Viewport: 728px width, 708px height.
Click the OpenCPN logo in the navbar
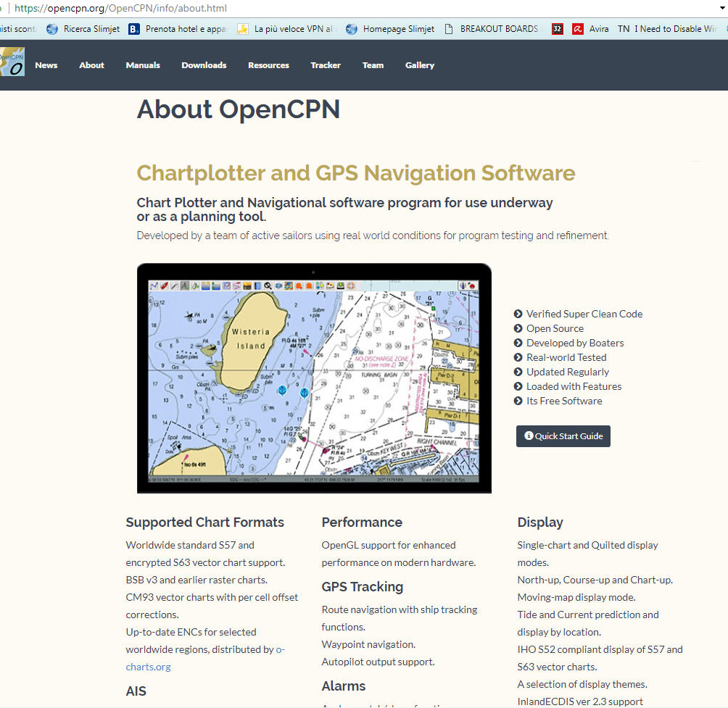coord(12,62)
